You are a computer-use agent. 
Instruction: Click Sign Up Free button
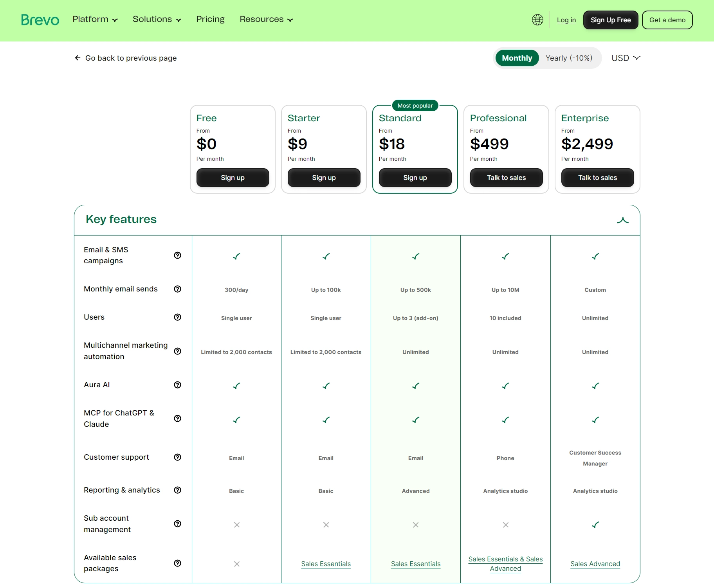(x=610, y=20)
